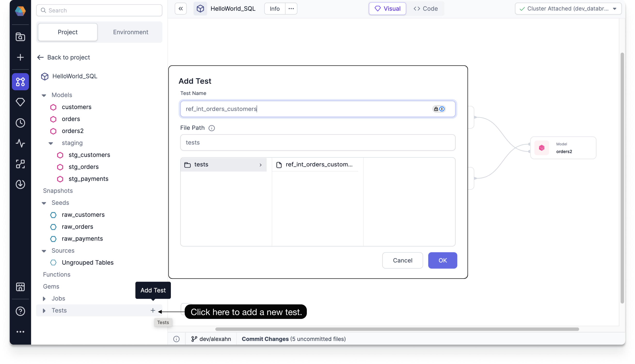Select the raw_customers seed hexagon icon
This screenshot has height=364, width=635.
(x=53, y=215)
